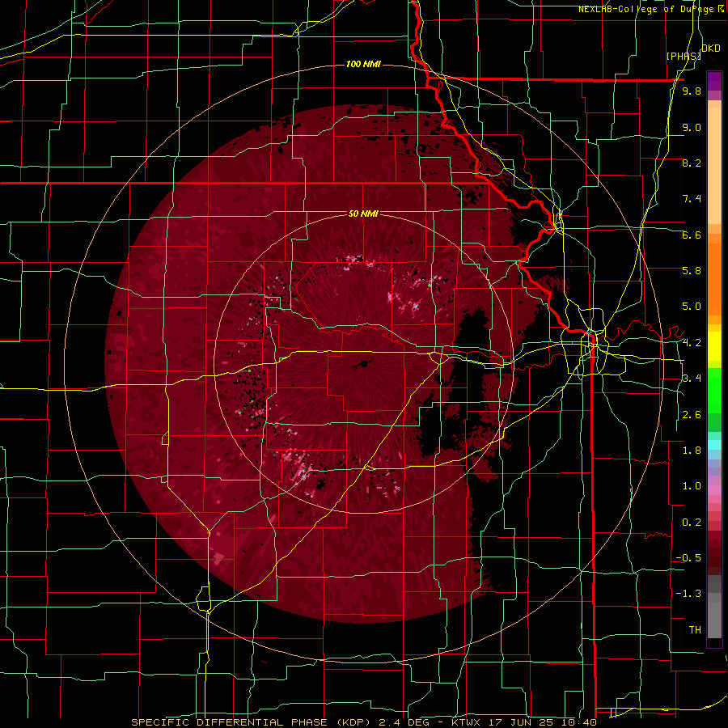728x728 pixels.
Task: Select the -1.3 value on the color scale
Action: pyautogui.click(x=688, y=594)
